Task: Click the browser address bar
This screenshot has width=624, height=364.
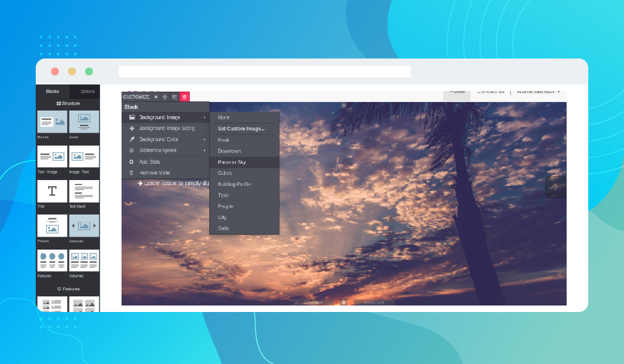Action: [265, 71]
